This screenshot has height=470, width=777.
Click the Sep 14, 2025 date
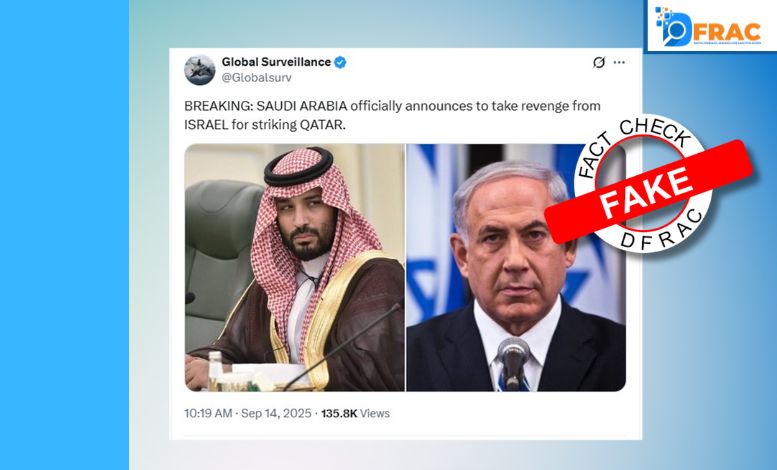click(276, 413)
